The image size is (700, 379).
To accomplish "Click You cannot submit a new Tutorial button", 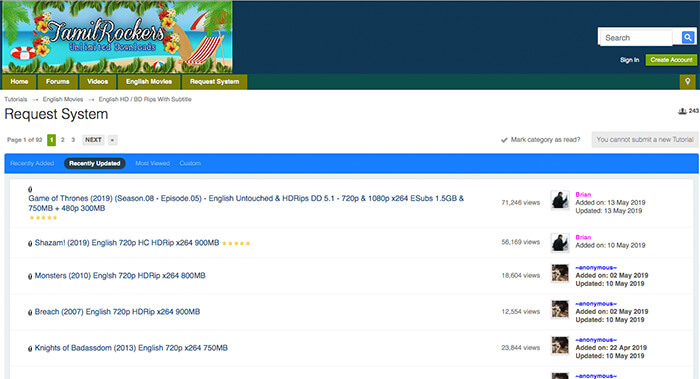I will pos(645,140).
